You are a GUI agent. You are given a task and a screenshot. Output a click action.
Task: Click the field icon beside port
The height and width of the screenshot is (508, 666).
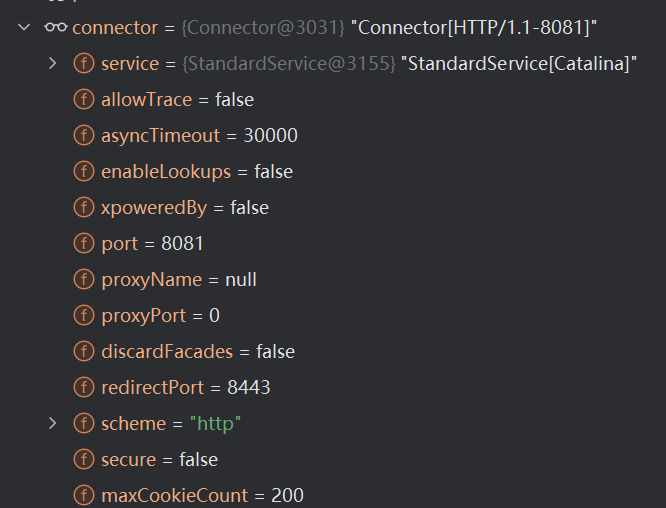84,244
